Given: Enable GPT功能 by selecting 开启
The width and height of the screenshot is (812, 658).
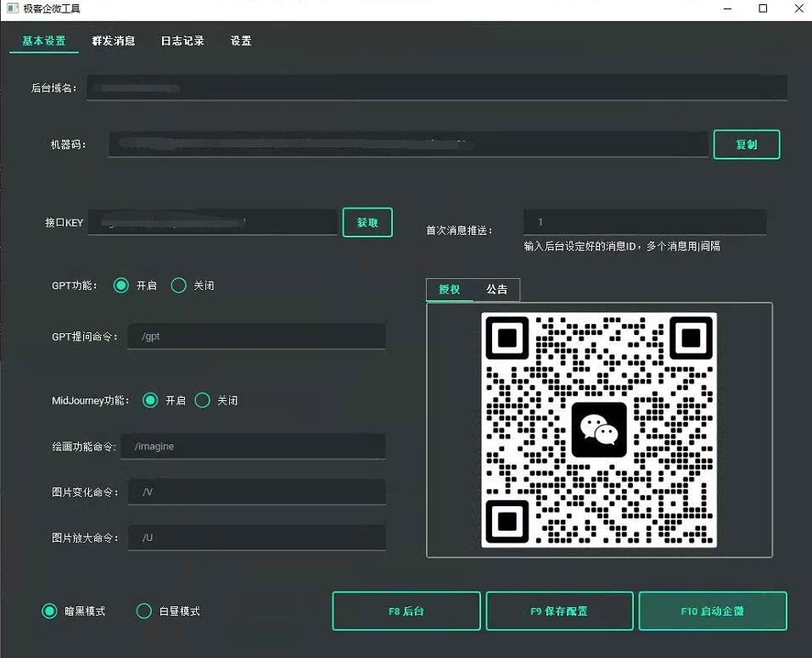Looking at the screenshot, I should coord(121,286).
